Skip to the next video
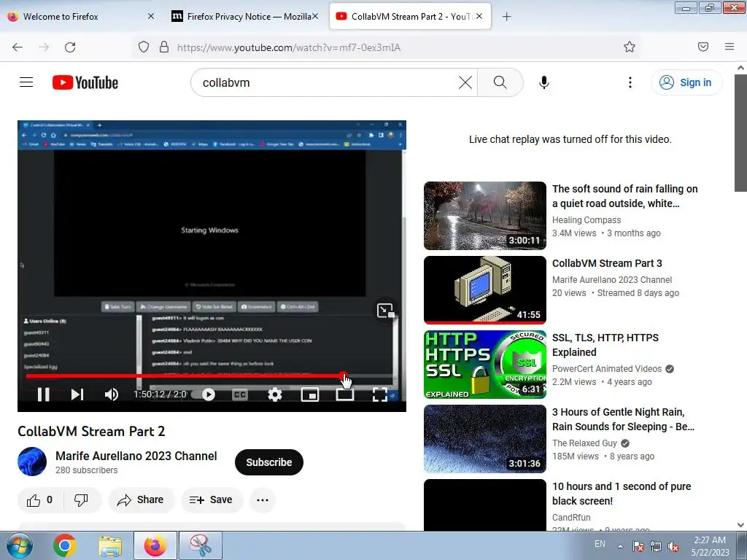Screen dimensions: 747x560 point(77,394)
